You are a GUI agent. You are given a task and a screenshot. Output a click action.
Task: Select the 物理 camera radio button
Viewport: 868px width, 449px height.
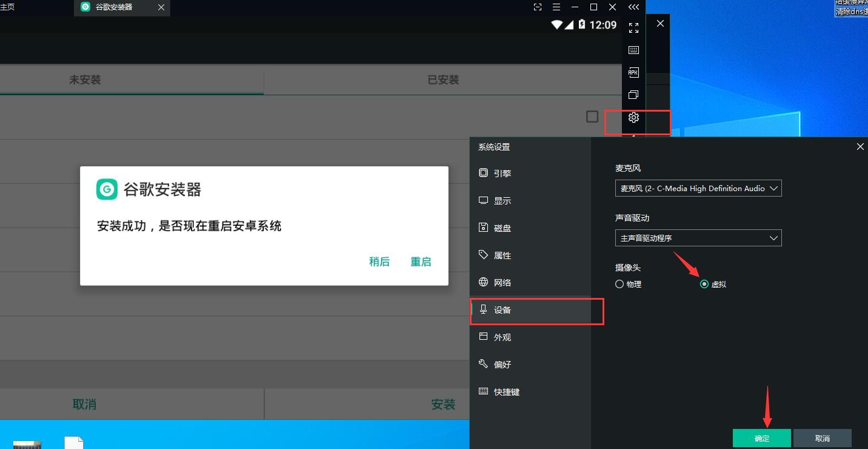[x=619, y=284]
